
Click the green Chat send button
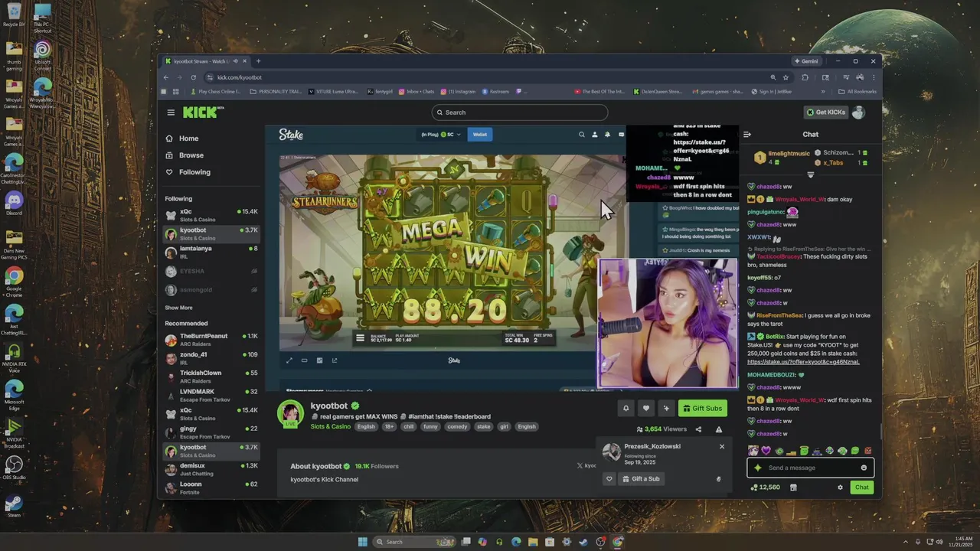(x=862, y=487)
